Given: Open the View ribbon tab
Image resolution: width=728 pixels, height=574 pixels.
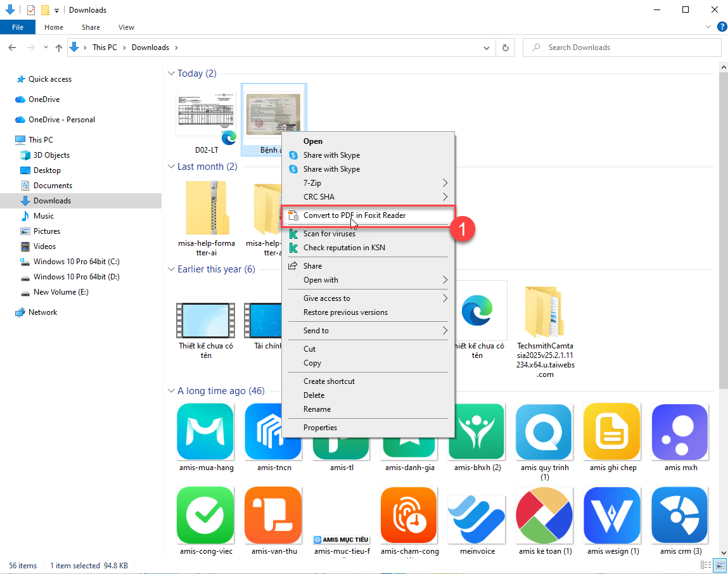Looking at the screenshot, I should (x=126, y=27).
